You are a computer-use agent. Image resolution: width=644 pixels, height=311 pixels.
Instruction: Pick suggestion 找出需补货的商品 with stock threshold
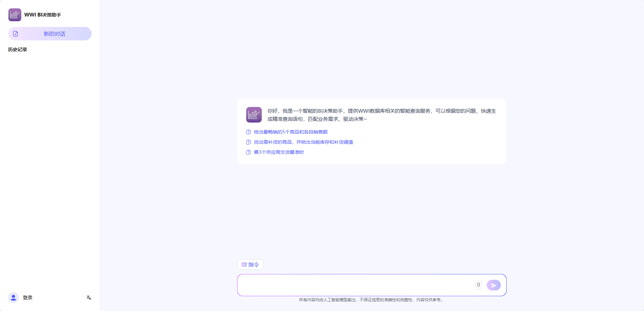(303, 142)
